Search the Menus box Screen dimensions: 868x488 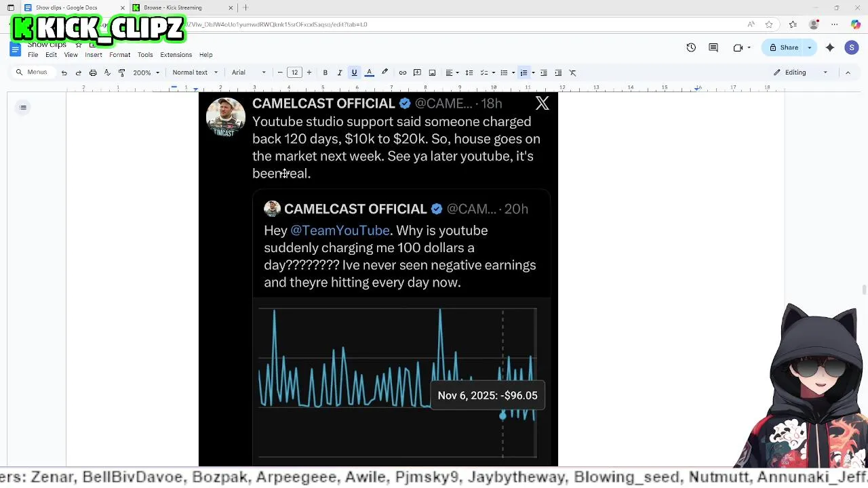33,73
